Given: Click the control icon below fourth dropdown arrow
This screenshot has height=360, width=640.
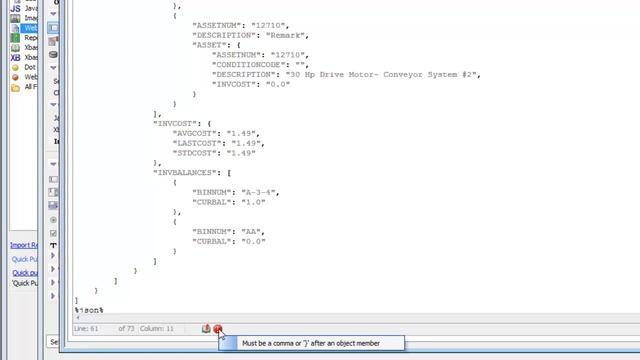Looking at the screenshot, I should coord(53,179).
